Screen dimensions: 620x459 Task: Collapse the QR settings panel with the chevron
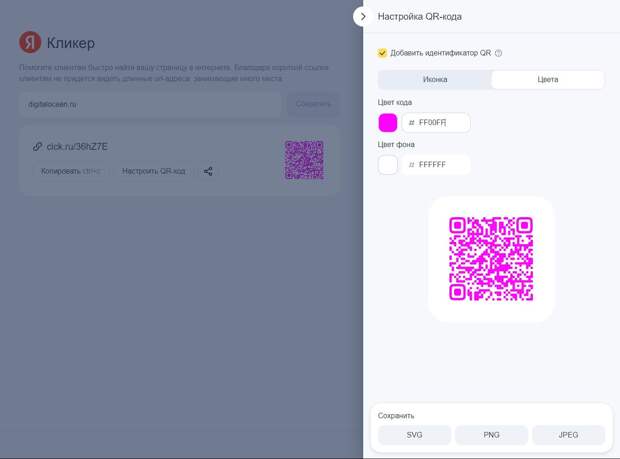tap(363, 17)
